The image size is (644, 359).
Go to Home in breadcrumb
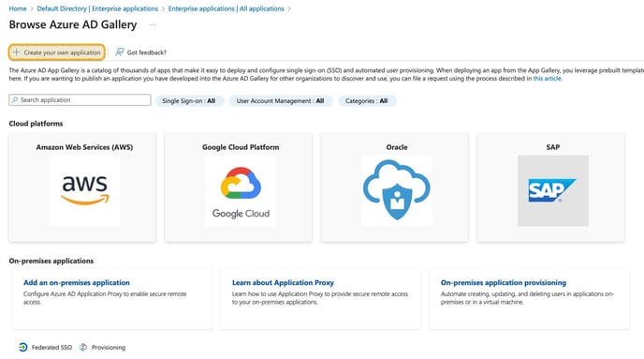click(x=18, y=8)
